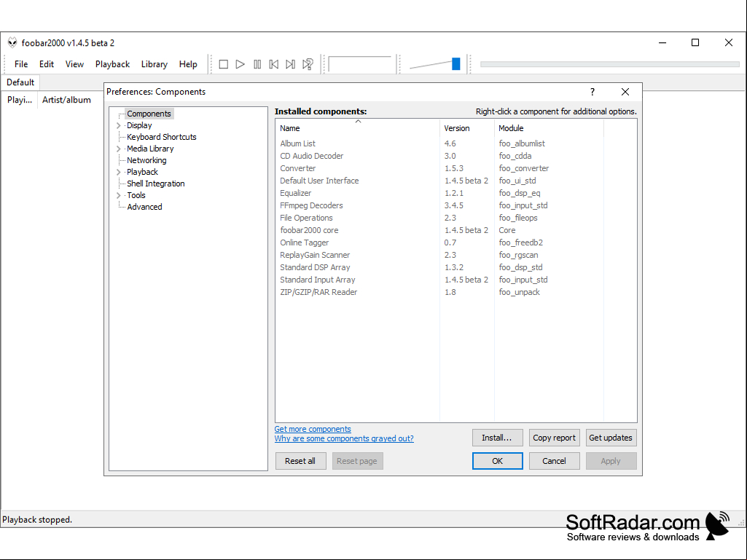Select the File Operations component
747x560 pixels.
(456, 218)
